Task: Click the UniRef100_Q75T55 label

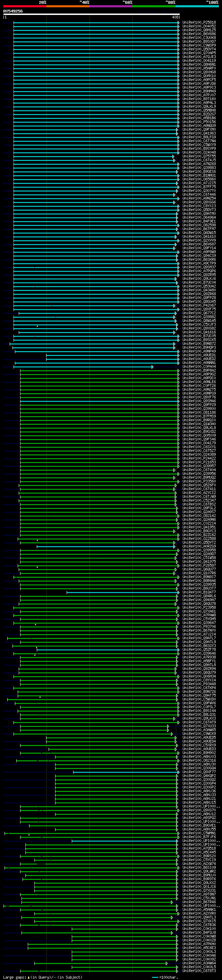Action: (199, 156)
